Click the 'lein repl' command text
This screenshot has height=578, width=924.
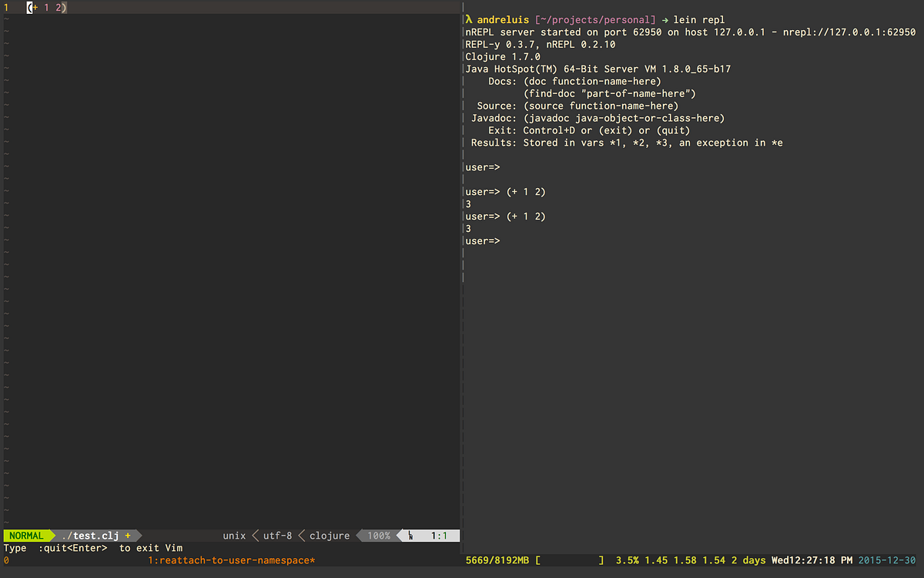click(x=698, y=19)
